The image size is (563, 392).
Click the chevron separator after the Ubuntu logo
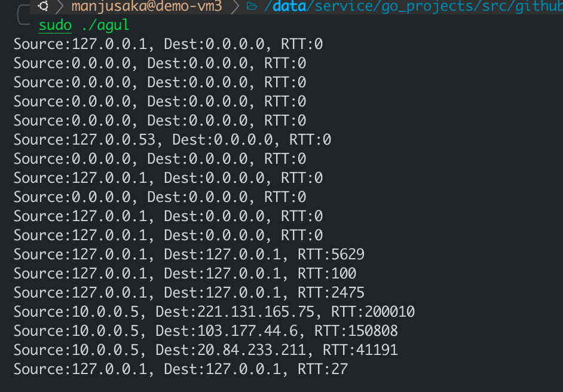tap(60, 7)
